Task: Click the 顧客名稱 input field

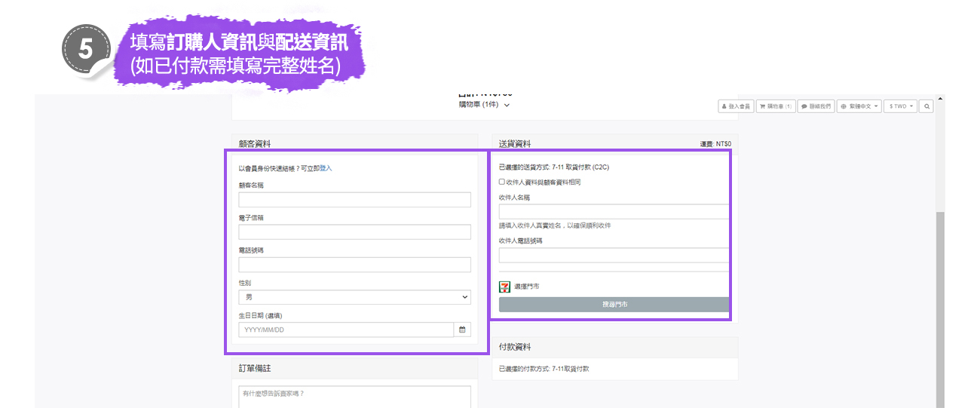Action: click(x=354, y=200)
